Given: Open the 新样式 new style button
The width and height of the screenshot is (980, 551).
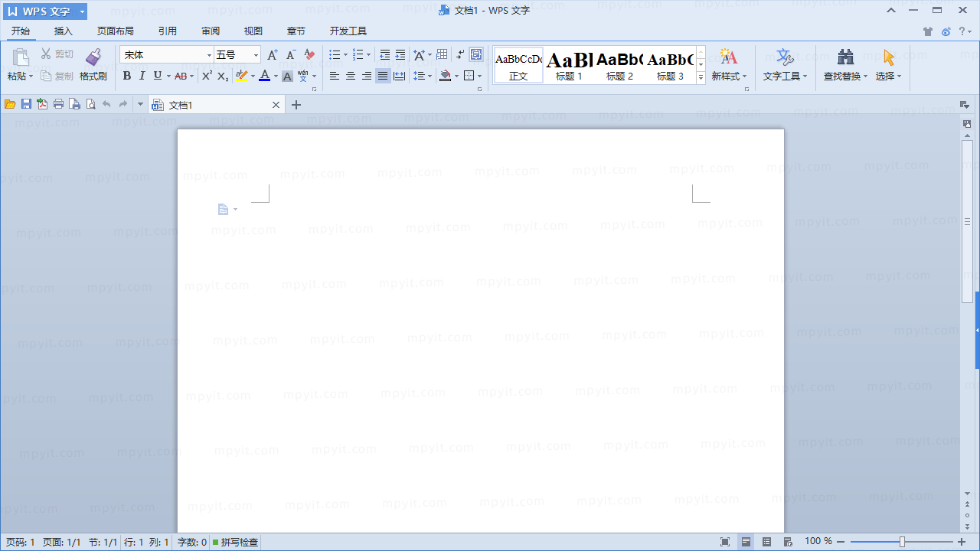Looking at the screenshot, I should point(729,65).
